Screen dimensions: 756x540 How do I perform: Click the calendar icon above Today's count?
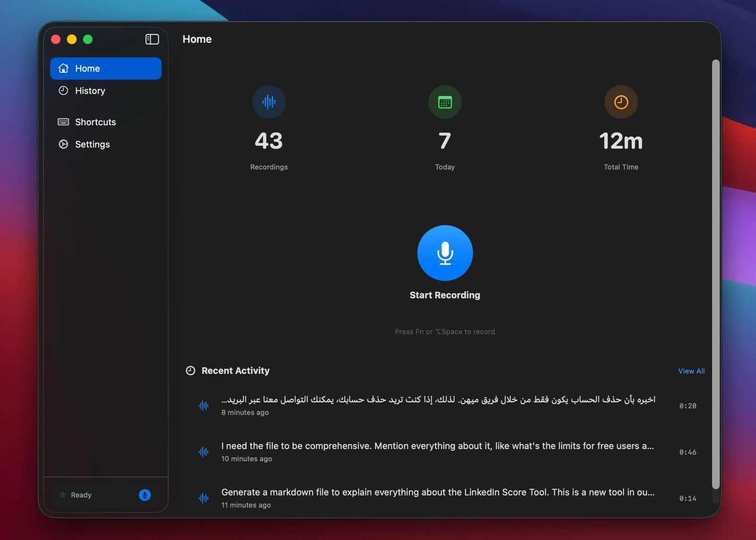[x=445, y=102]
